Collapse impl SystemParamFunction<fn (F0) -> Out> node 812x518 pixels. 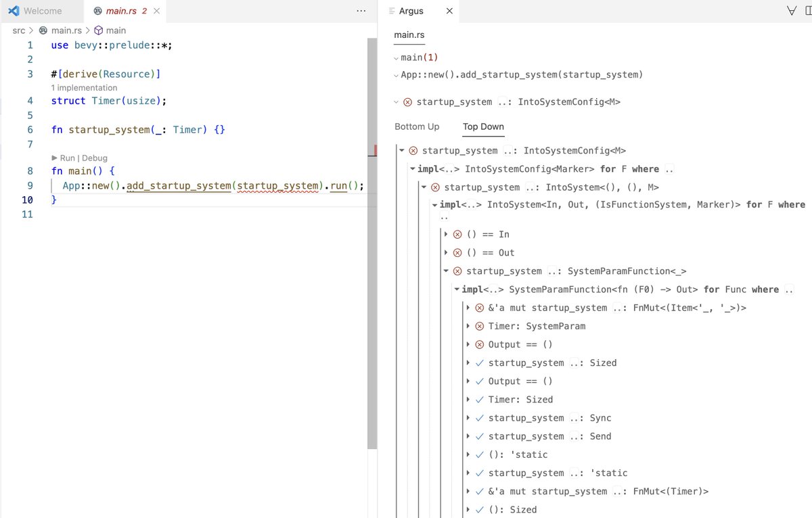point(457,289)
